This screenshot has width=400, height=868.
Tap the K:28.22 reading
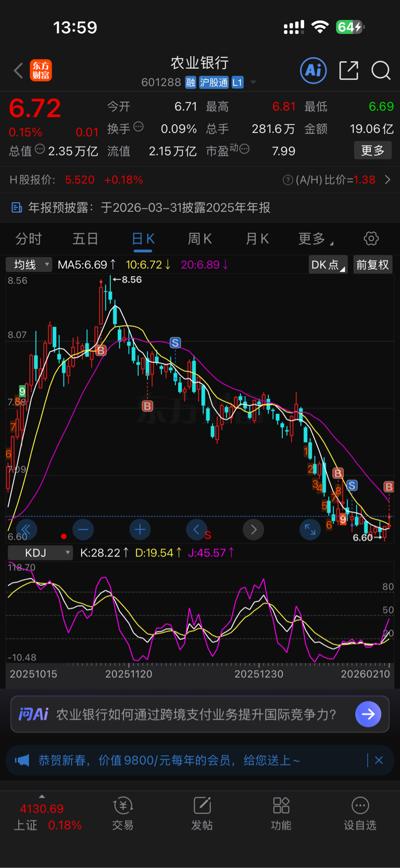click(x=105, y=553)
